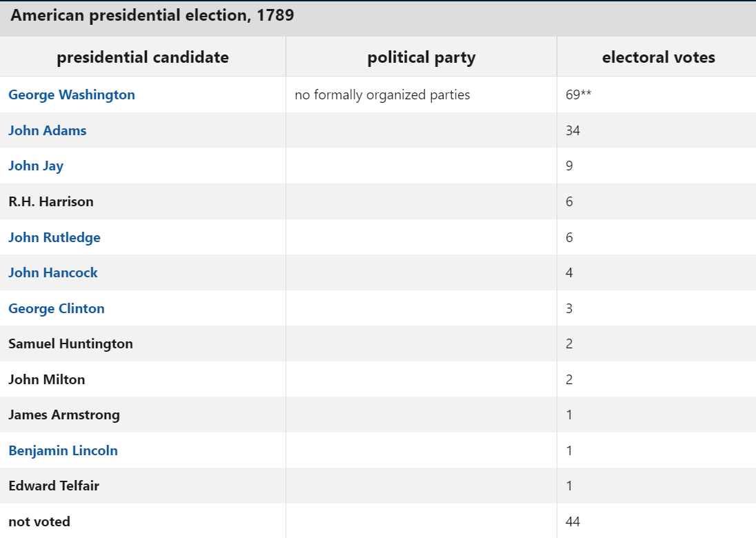Click the 69** electoral votes value
This screenshot has width=756, height=538.
coord(578,94)
